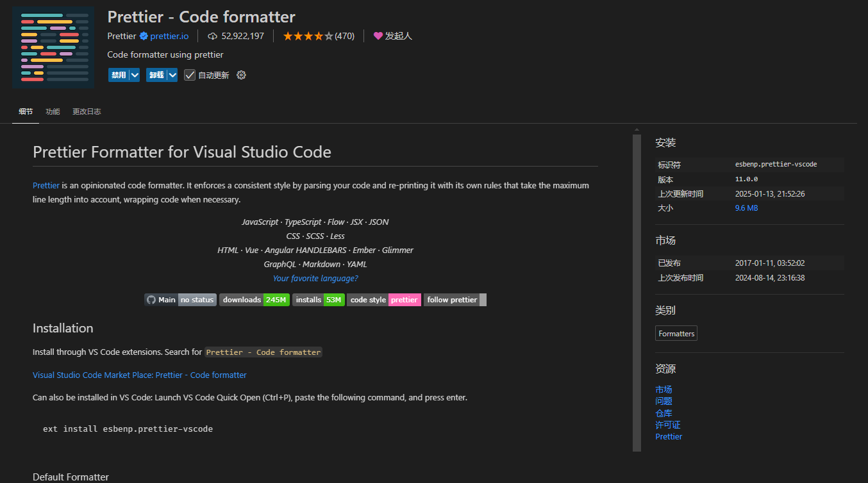Click the 52,922,197 install count
This screenshot has height=483, width=868.
click(x=242, y=36)
